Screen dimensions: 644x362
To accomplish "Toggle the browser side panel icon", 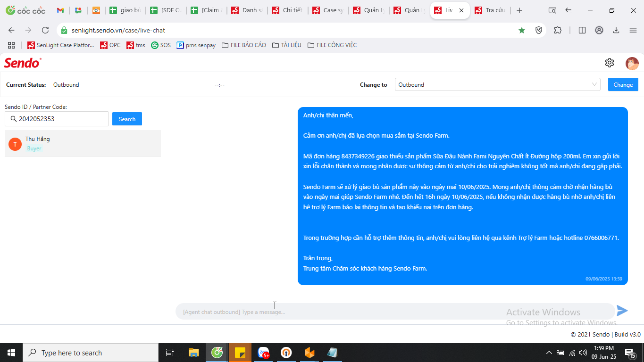I will 582,30.
